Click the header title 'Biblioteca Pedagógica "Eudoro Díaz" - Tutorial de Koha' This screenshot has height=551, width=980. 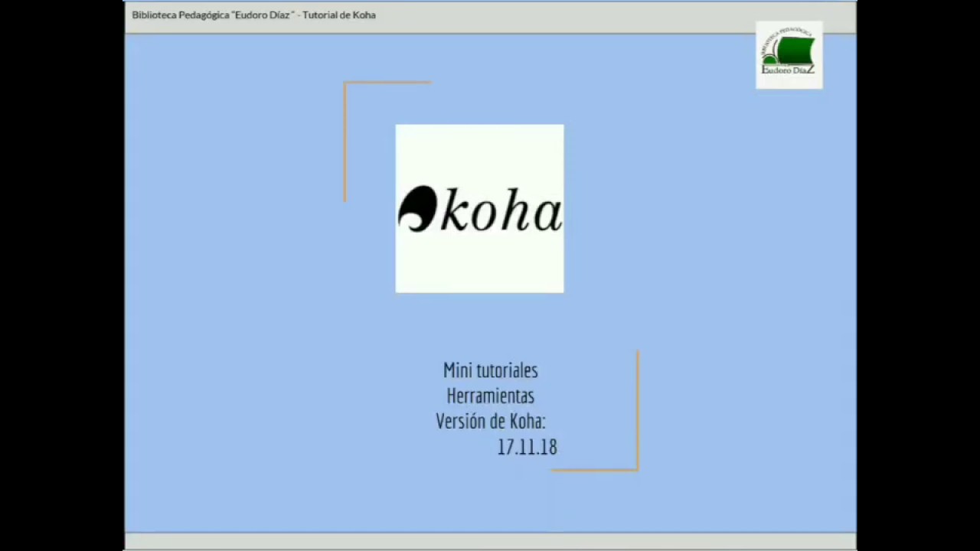(x=253, y=15)
